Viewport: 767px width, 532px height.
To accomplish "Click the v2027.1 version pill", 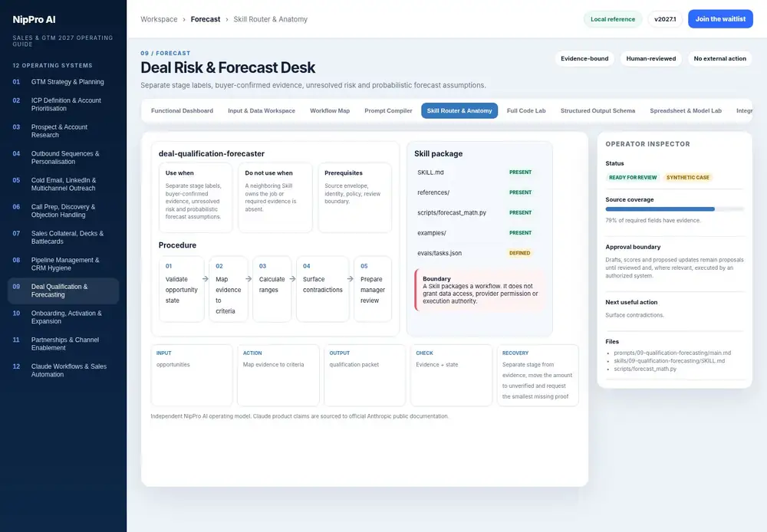I will click(x=665, y=19).
